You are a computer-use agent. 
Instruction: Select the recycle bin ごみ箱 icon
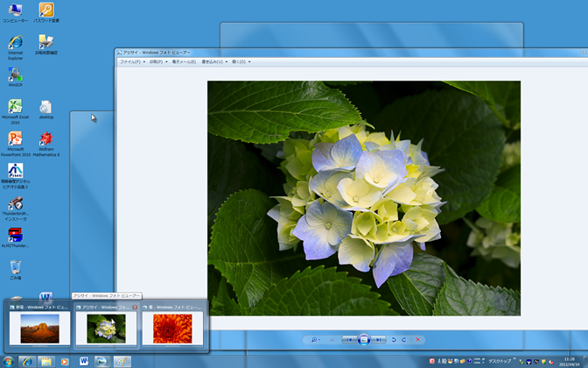[16, 270]
